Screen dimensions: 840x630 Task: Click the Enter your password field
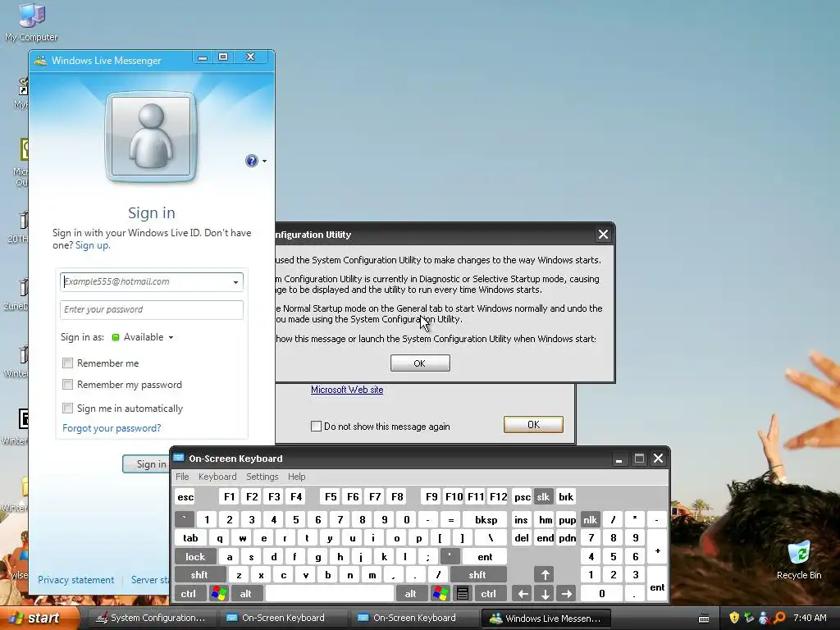(152, 309)
